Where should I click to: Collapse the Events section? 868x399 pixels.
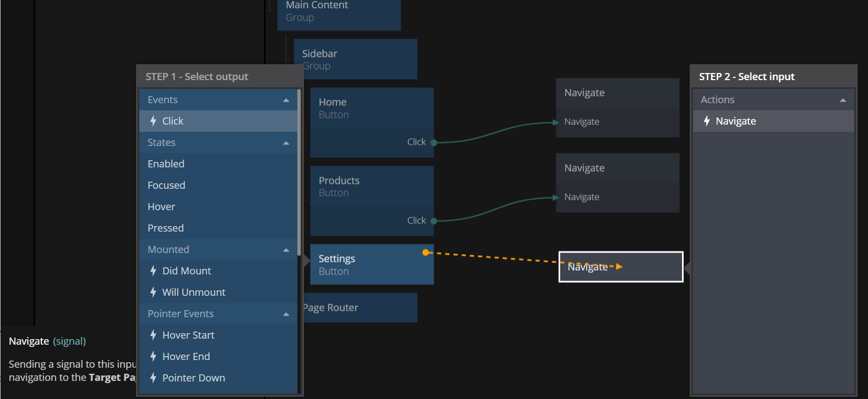point(286,100)
